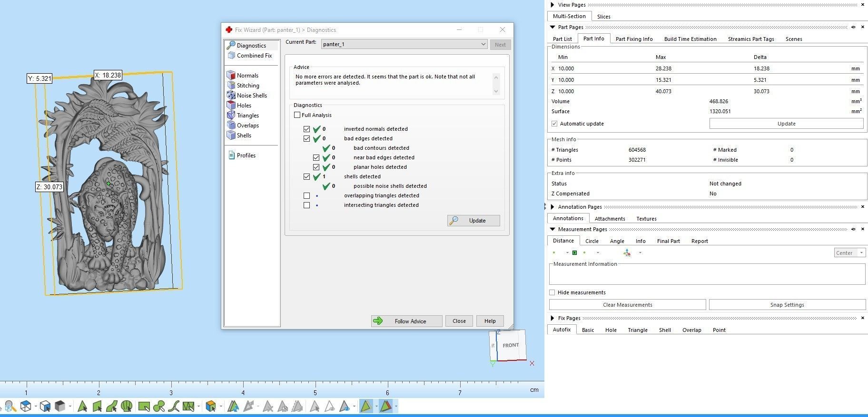Select the polygon marking tool
This screenshot has width=868, height=417.
(188, 406)
